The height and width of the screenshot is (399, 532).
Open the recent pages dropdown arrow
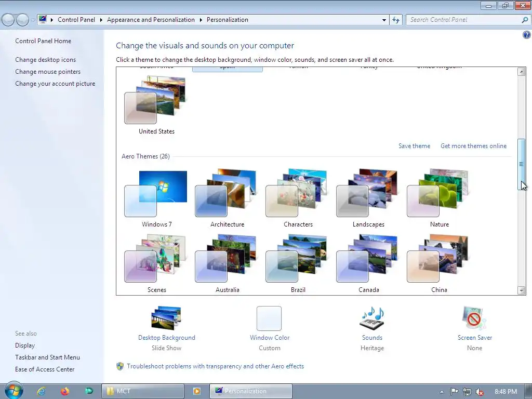click(x=33, y=20)
